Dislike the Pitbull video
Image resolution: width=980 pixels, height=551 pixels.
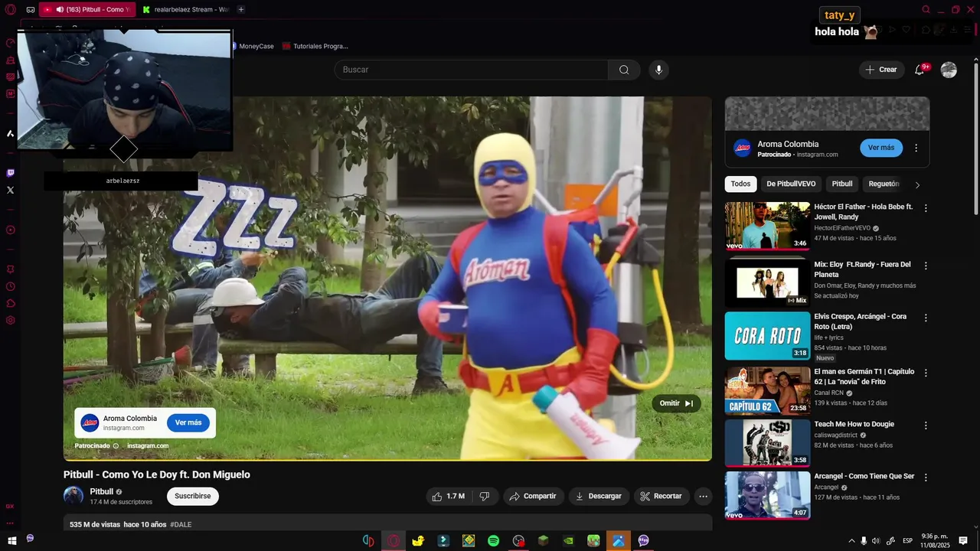coord(485,496)
